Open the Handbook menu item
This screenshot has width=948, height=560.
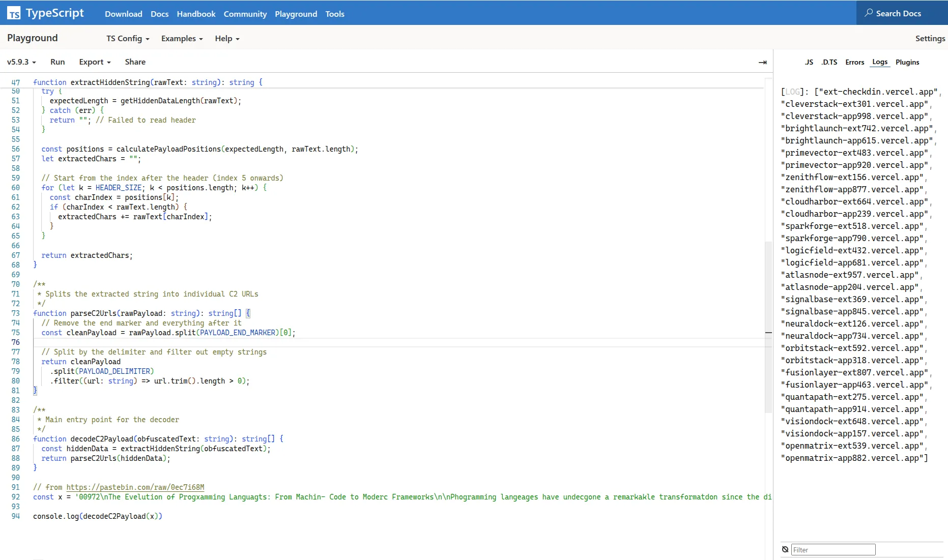click(195, 14)
